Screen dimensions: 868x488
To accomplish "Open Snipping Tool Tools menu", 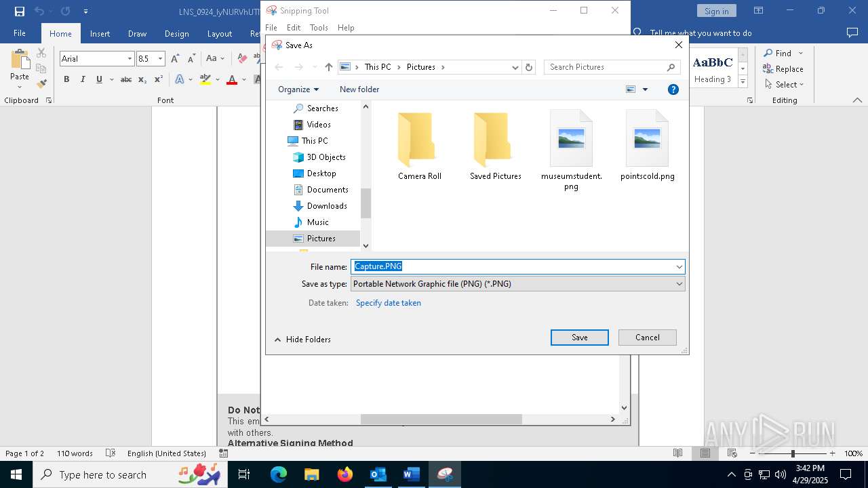I will click(x=319, y=28).
